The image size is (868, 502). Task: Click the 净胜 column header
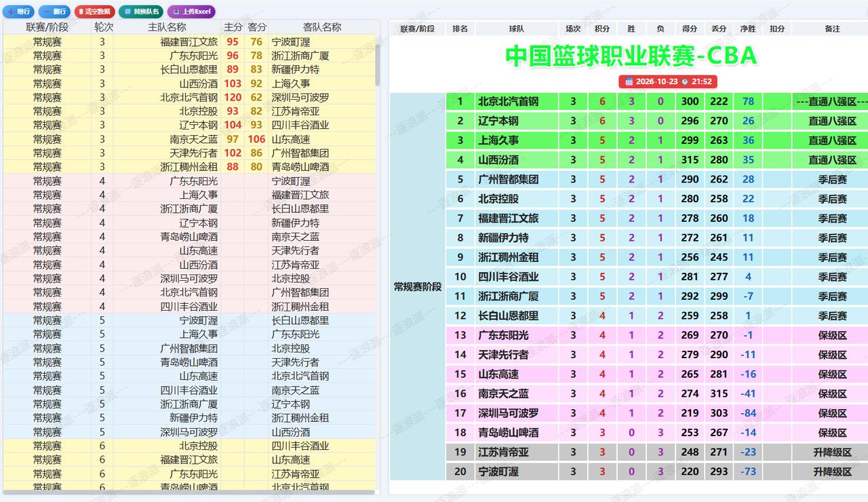click(748, 28)
